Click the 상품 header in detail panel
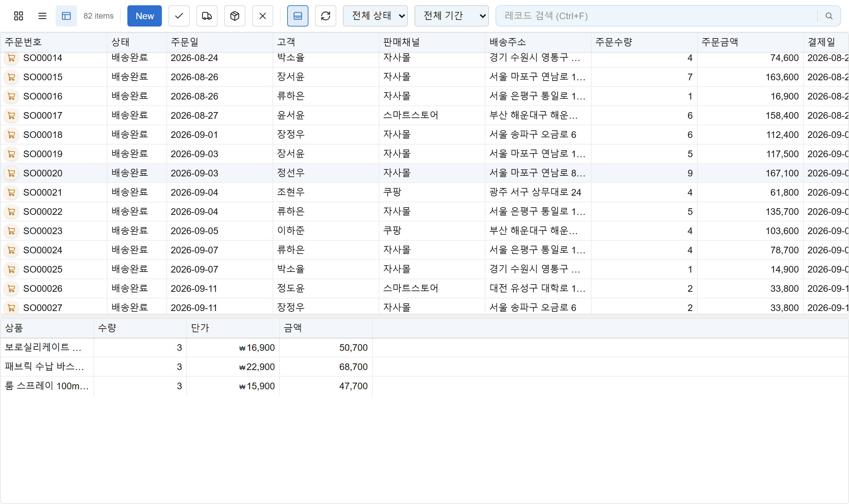Image resolution: width=849 pixels, height=504 pixels. (47, 328)
